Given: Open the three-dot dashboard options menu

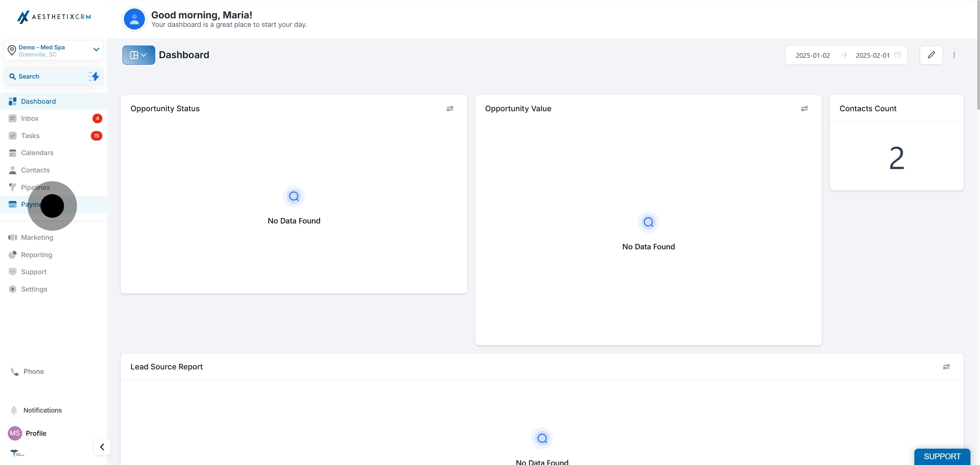Looking at the screenshot, I should [954, 55].
